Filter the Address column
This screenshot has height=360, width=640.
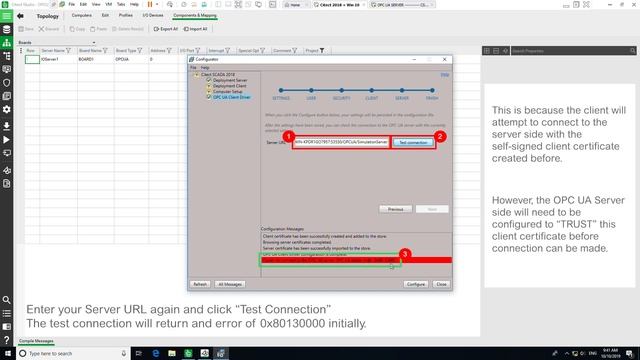click(169, 51)
